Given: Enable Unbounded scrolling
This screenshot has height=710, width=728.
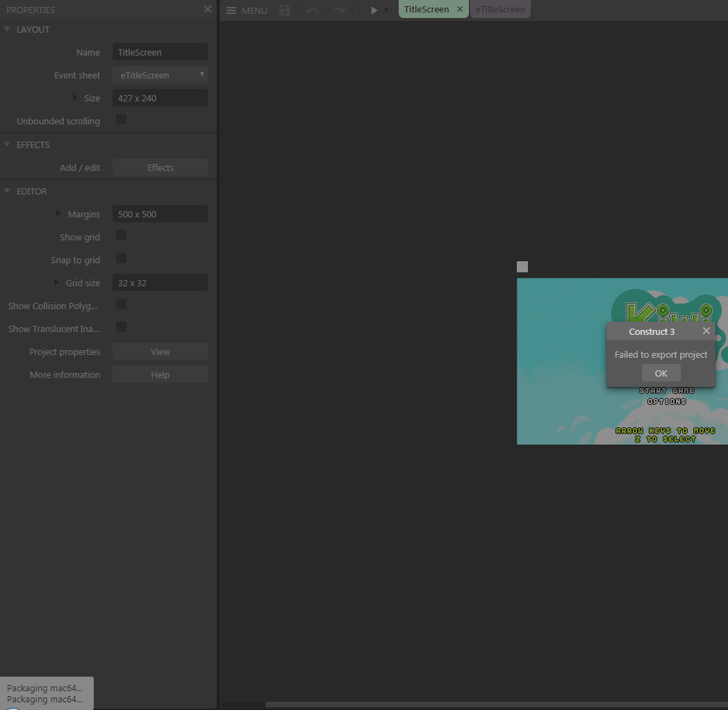Looking at the screenshot, I should pyautogui.click(x=121, y=119).
